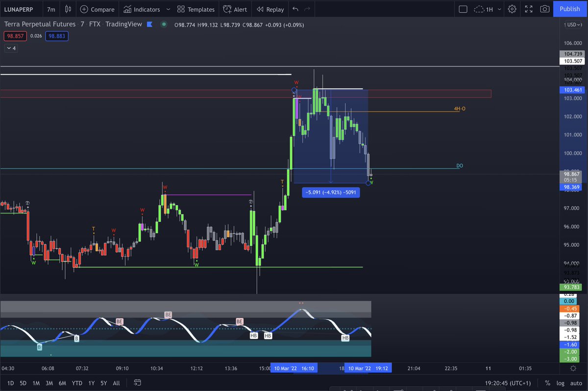The height and width of the screenshot is (391, 588).
Task: Toggle log scale
Action: coord(560,383)
